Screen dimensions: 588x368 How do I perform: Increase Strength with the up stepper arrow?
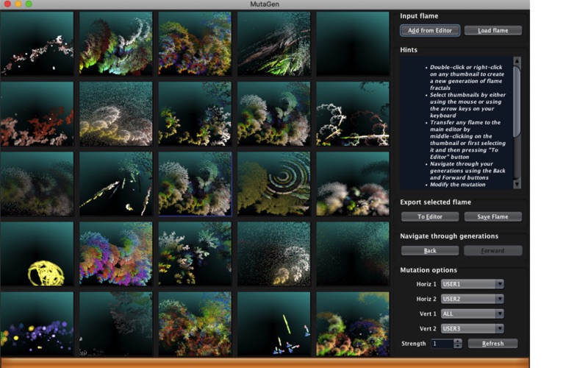(457, 341)
